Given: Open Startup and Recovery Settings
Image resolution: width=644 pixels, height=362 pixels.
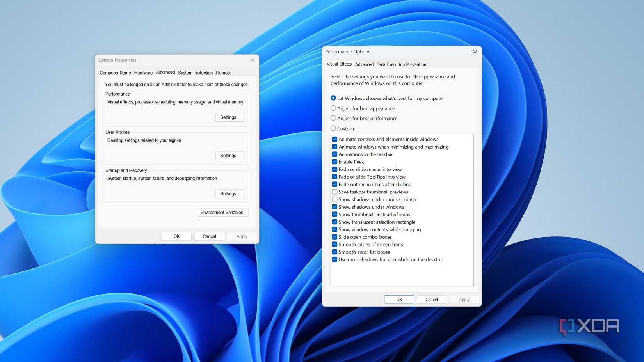Looking at the screenshot, I should (x=230, y=194).
